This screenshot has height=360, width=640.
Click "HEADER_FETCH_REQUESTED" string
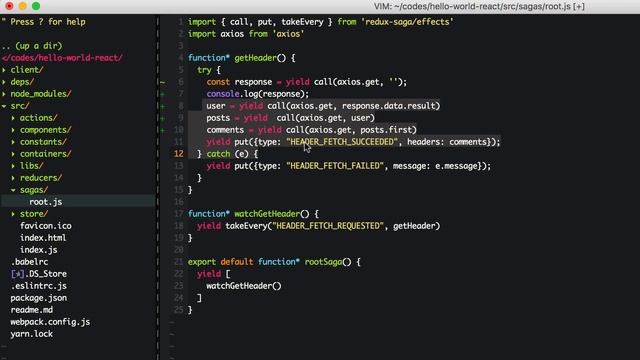328,226
